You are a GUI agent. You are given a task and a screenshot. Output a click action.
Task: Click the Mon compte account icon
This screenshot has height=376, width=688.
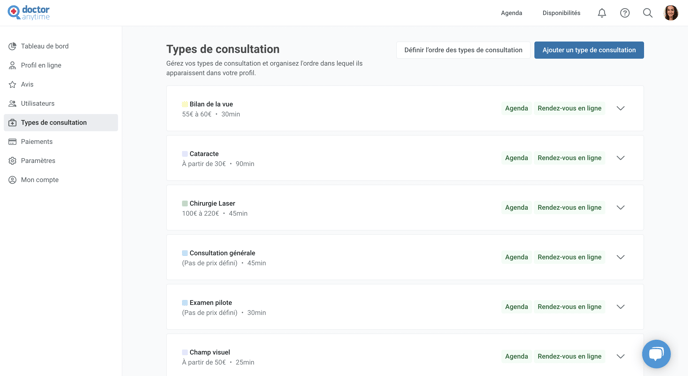pos(12,180)
